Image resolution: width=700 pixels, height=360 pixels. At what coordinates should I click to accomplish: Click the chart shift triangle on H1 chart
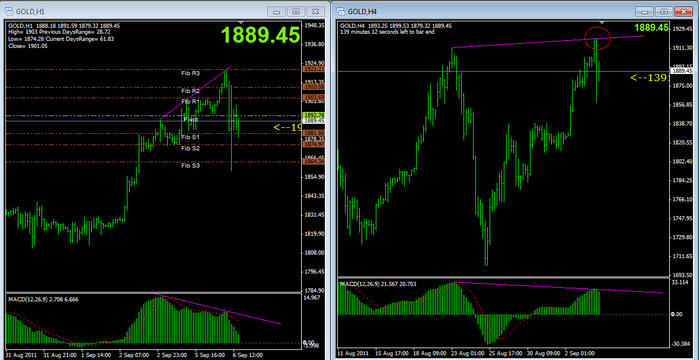[242, 21]
